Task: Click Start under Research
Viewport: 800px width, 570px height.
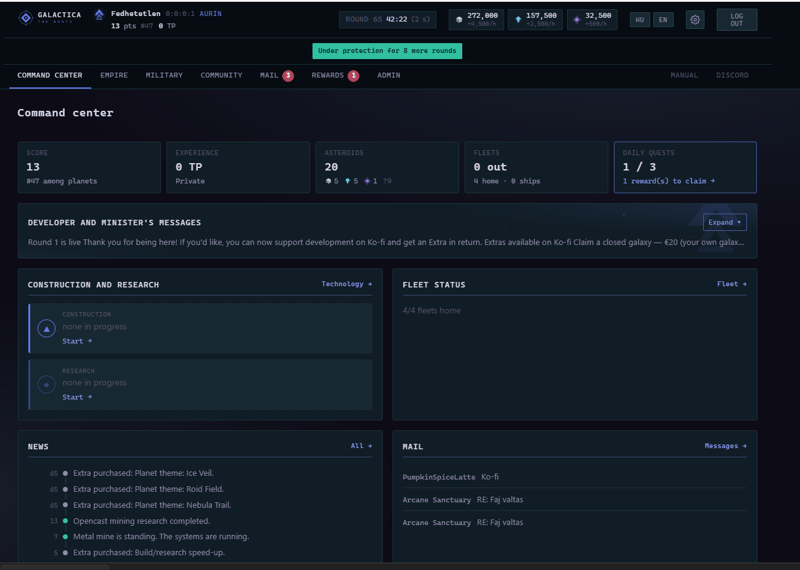Action: pos(77,397)
